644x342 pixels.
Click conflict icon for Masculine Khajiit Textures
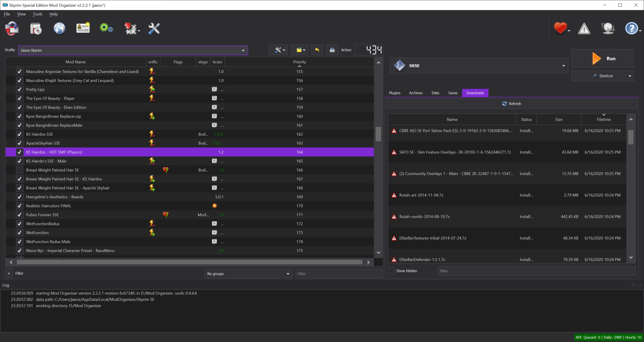point(152,81)
